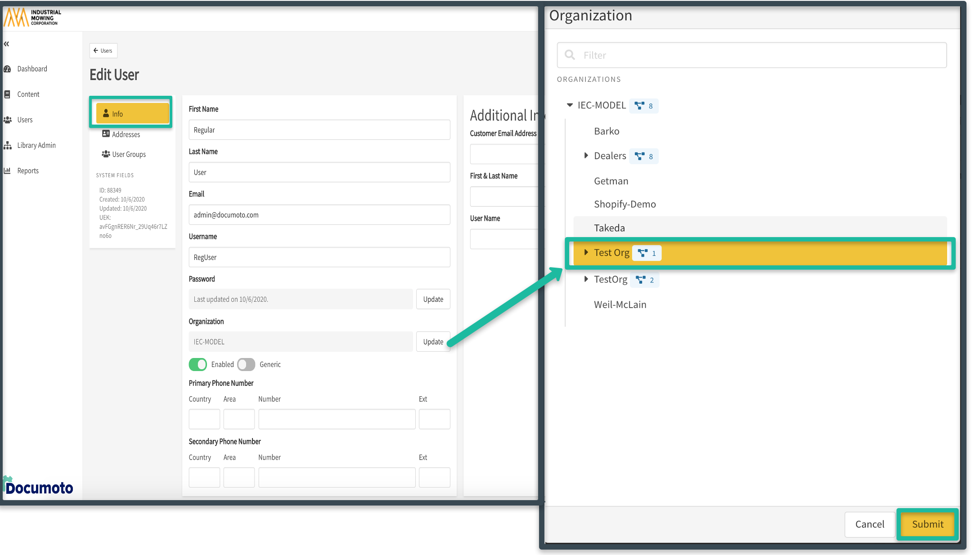Turn on the Generic switch

(246, 364)
